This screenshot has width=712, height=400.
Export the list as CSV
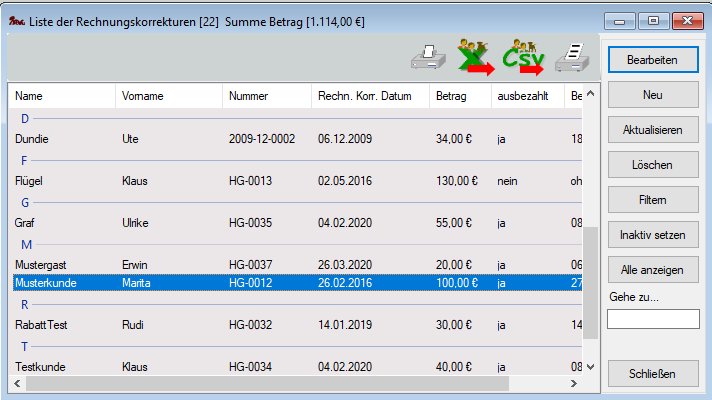pyautogui.click(x=523, y=58)
